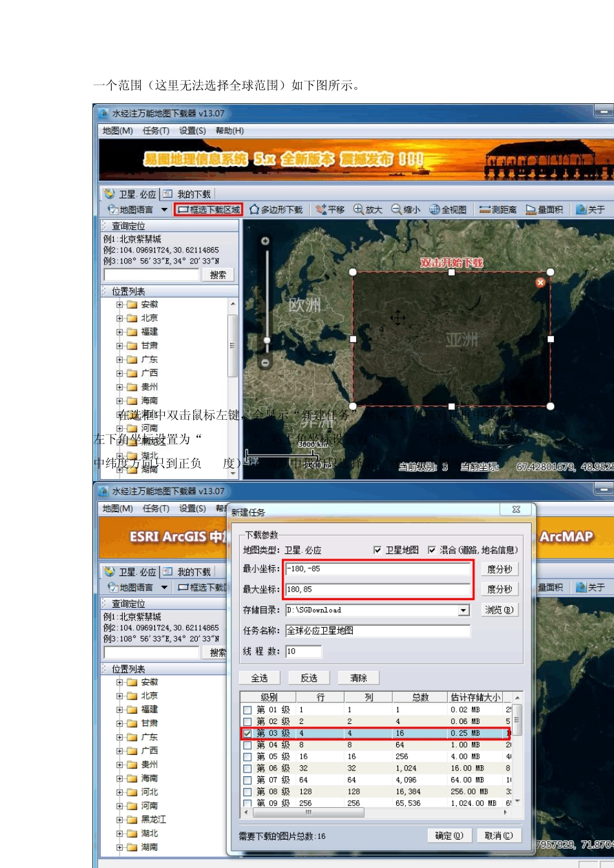The height and width of the screenshot is (868, 614).
Task: Click 地图语言 icon in window behind 新建任务 dialog
Action: click(x=113, y=588)
